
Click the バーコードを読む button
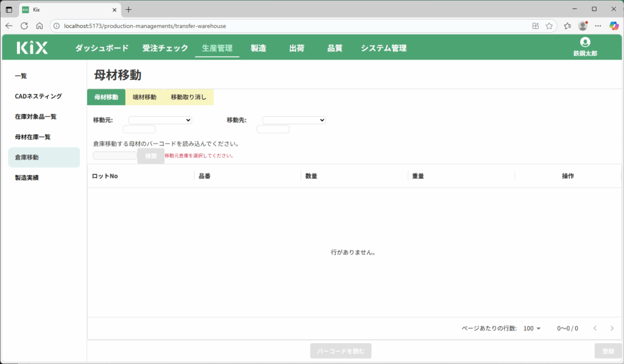pyautogui.click(x=341, y=351)
